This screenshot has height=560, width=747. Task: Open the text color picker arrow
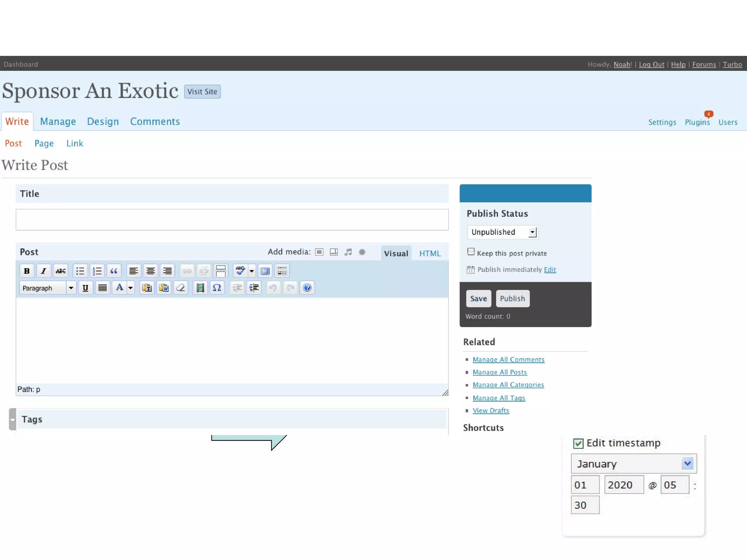pos(131,288)
